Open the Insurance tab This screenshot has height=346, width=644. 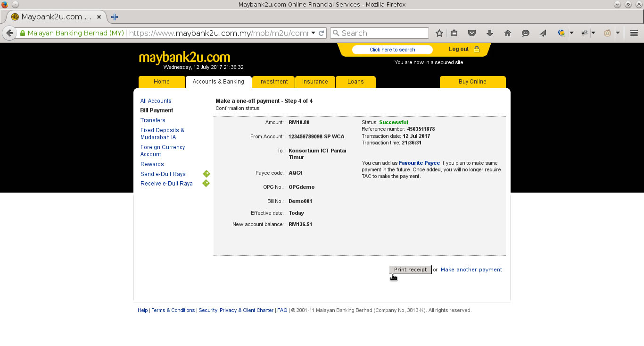coord(315,82)
